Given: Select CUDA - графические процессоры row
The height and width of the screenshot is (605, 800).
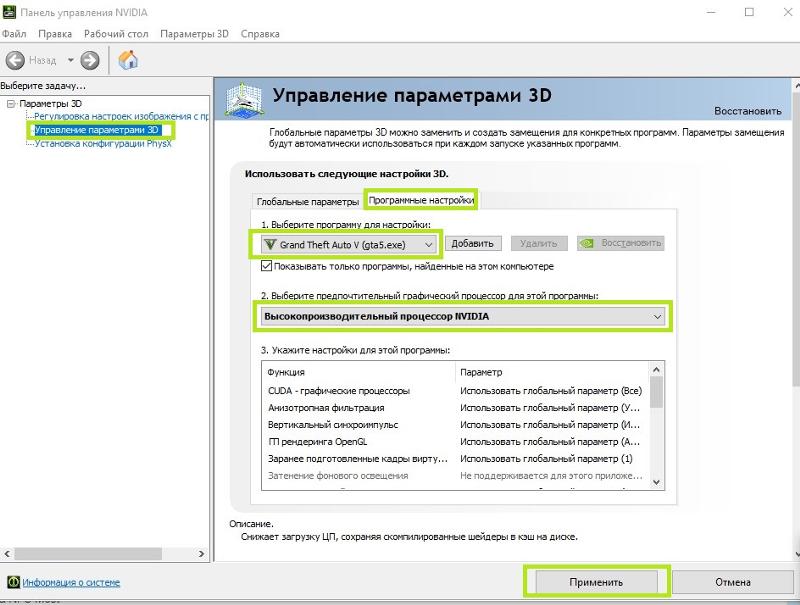Looking at the screenshot, I should point(455,391).
